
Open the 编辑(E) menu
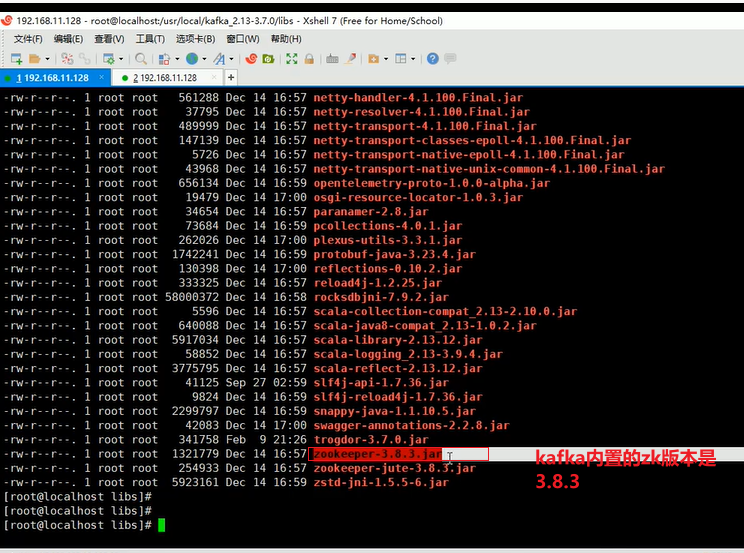click(68, 39)
